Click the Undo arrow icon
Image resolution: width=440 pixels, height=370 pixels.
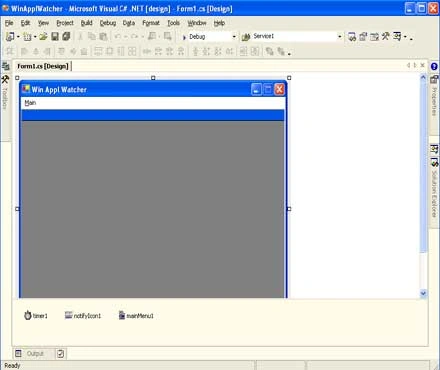coord(118,36)
